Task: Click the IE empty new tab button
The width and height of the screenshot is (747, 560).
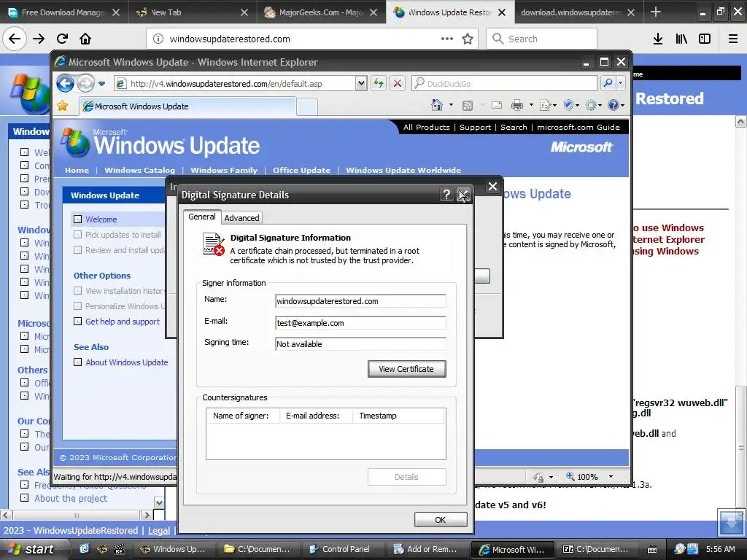Action: [x=307, y=106]
